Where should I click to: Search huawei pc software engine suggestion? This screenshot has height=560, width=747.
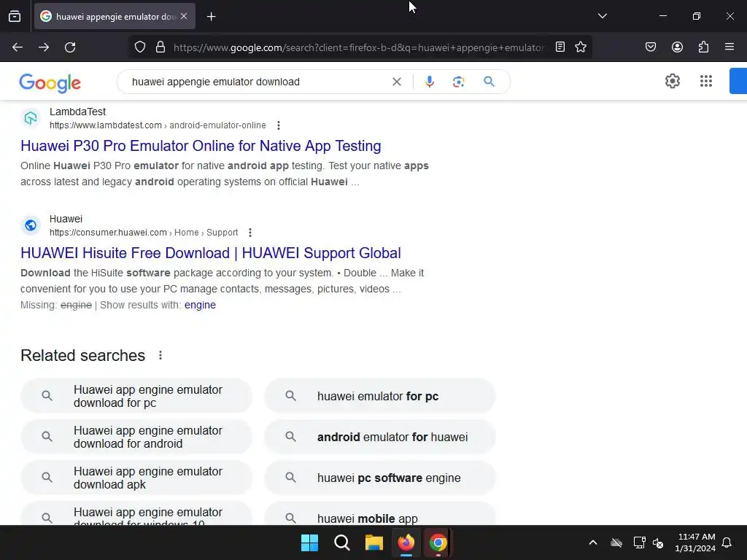(379, 478)
